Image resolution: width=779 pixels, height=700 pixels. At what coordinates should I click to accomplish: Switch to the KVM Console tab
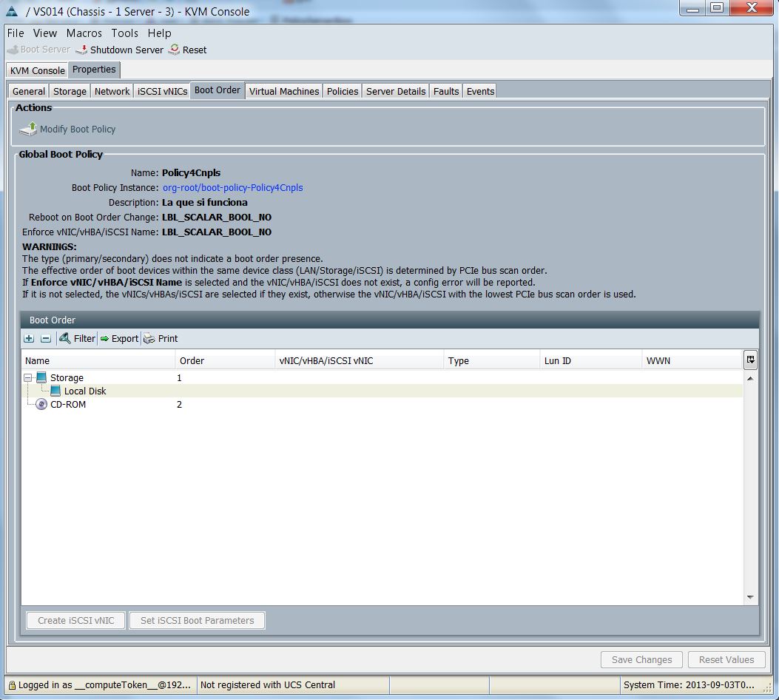click(x=38, y=70)
